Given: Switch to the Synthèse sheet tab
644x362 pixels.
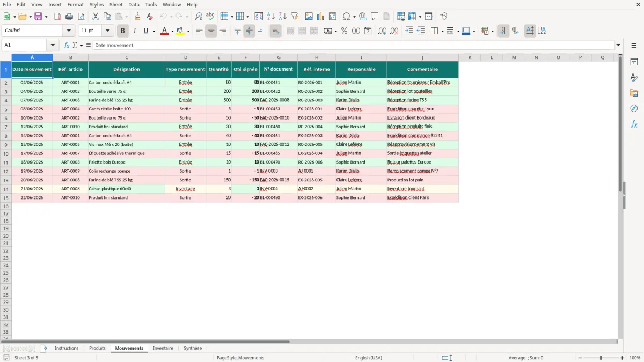Looking at the screenshot, I should coord(193,349).
